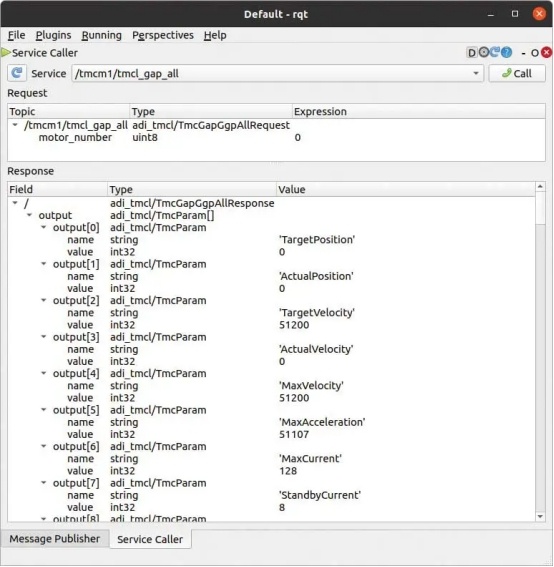Toggle the dockable 'D' plugin icon
Image resolution: width=554 pixels, height=567 pixels.
click(472, 53)
